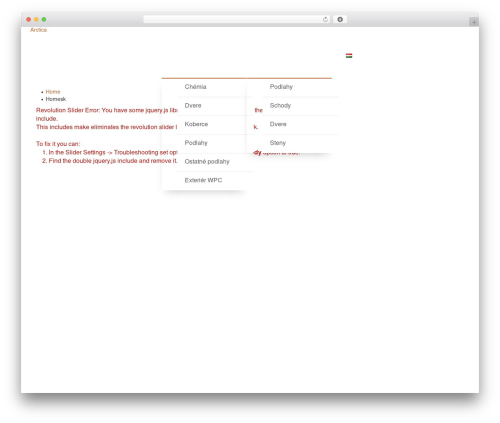500x423 pixels.
Task: Select the Hungarian flag language icon
Action: [x=349, y=56]
